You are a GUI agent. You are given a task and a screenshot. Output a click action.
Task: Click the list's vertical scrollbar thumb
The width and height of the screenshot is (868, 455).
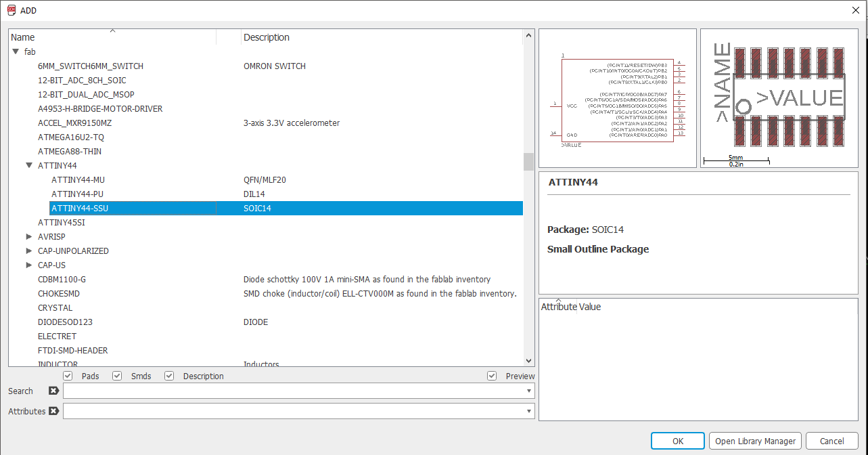coord(528,161)
